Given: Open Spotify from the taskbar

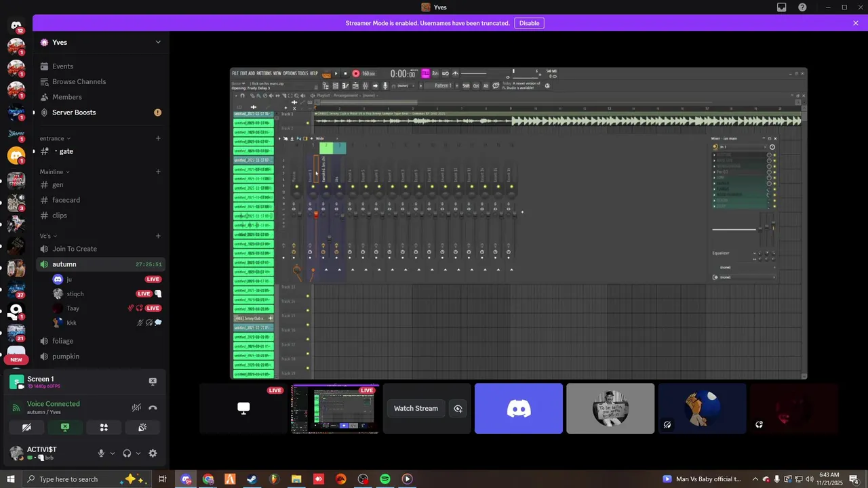Looking at the screenshot, I should tap(384, 479).
